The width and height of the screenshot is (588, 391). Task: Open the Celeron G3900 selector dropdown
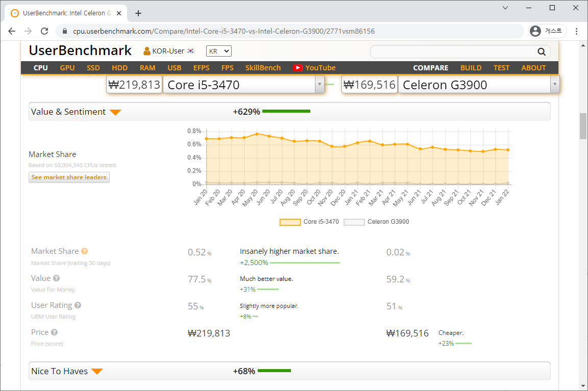(x=555, y=85)
